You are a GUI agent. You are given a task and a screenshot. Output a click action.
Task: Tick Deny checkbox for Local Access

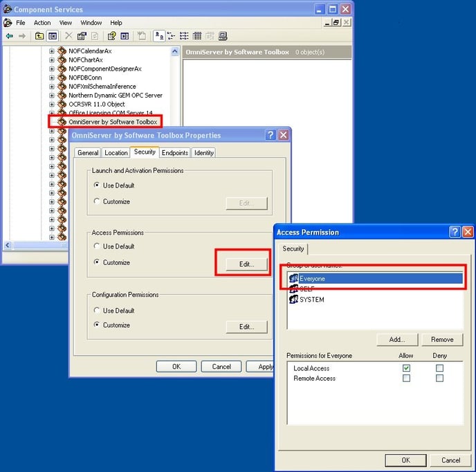[x=439, y=368]
